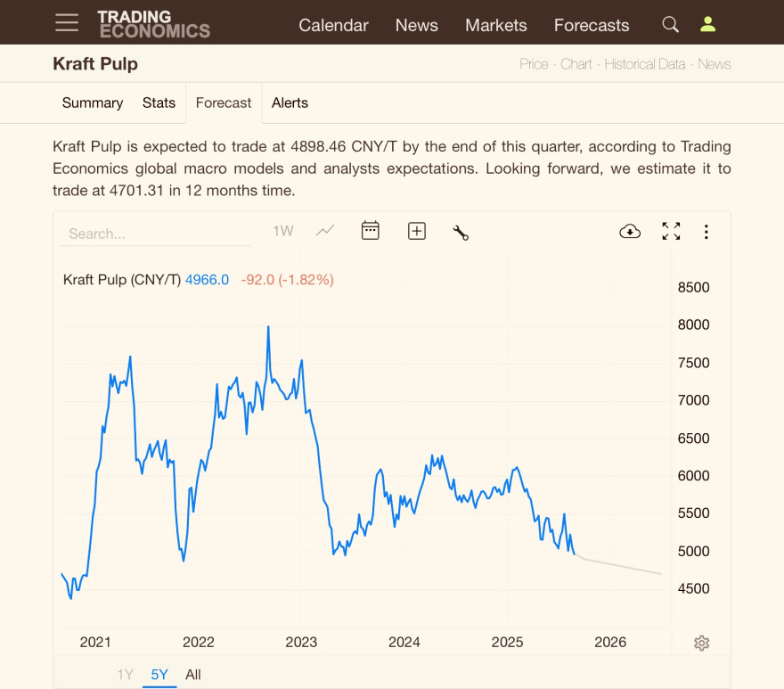Open the 1W interval dropdown
The height and width of the screenshot is (689, 784).
283,231
